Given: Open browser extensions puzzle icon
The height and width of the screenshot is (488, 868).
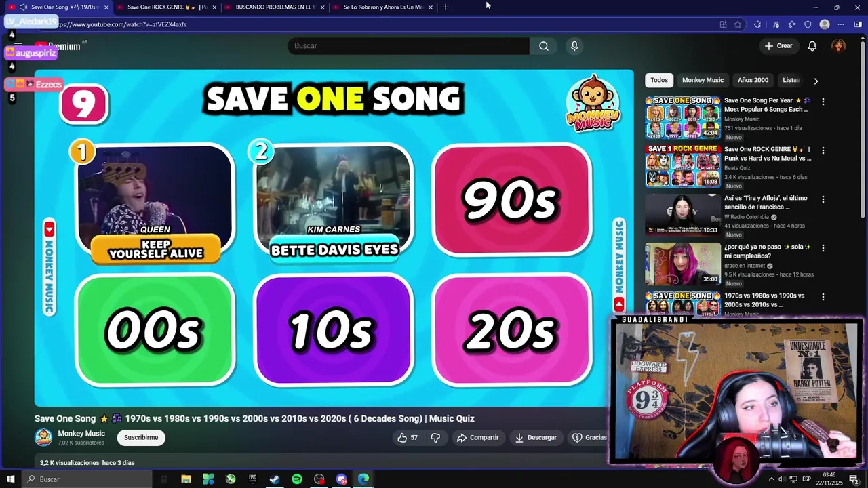Looking at the screenshot, I should pyautogui.click(x=757, y=24).
